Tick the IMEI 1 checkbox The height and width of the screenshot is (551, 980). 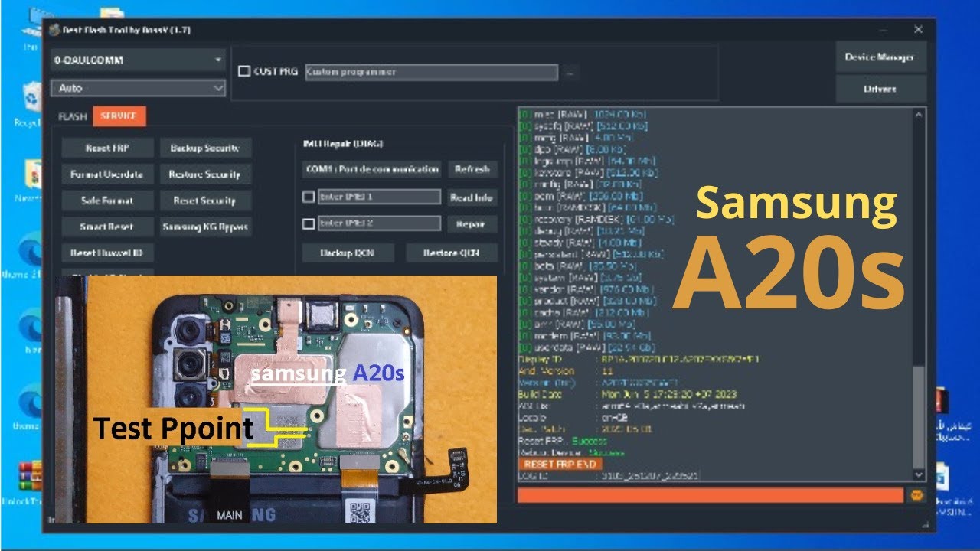click(309, 197)
